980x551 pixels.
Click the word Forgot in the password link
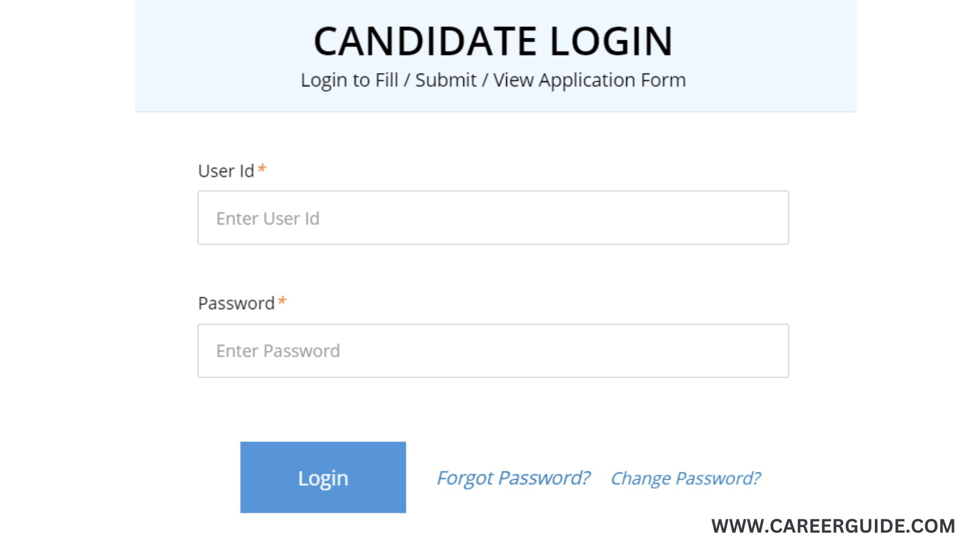tap(465, 478)
